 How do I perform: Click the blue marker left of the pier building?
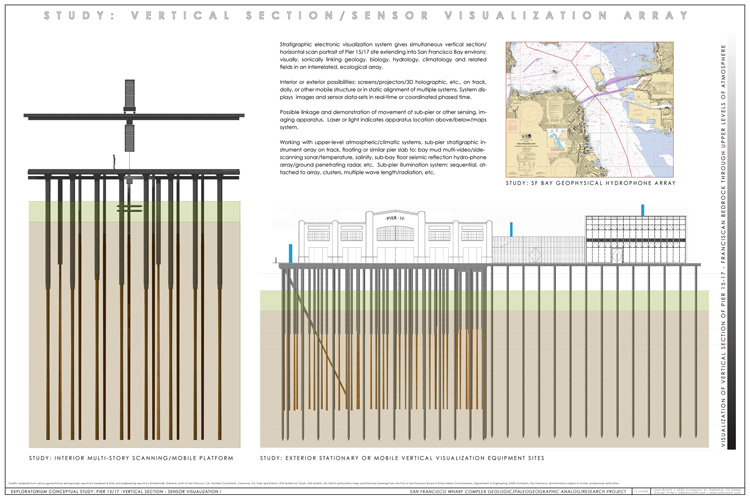click(290, 253)
